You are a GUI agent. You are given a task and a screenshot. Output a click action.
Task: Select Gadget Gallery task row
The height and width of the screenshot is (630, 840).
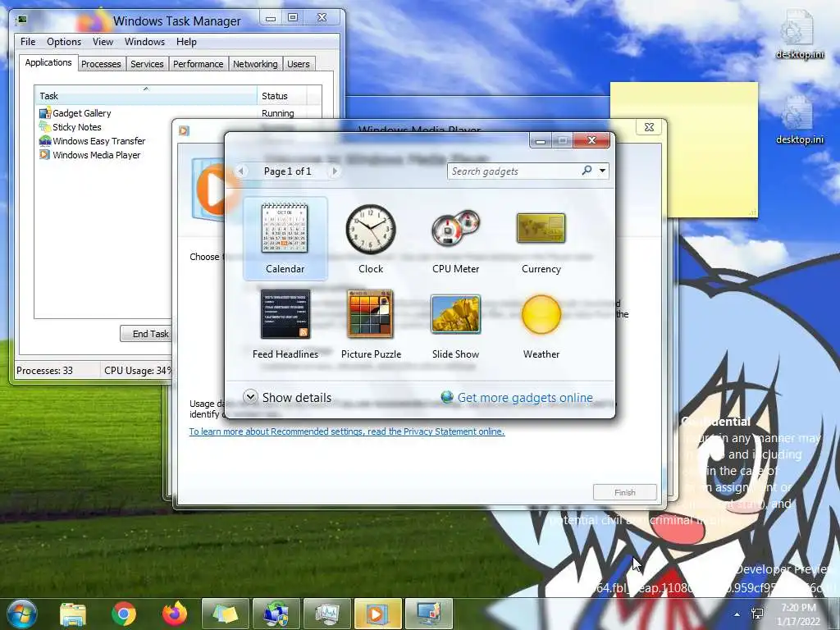(180, 113)
